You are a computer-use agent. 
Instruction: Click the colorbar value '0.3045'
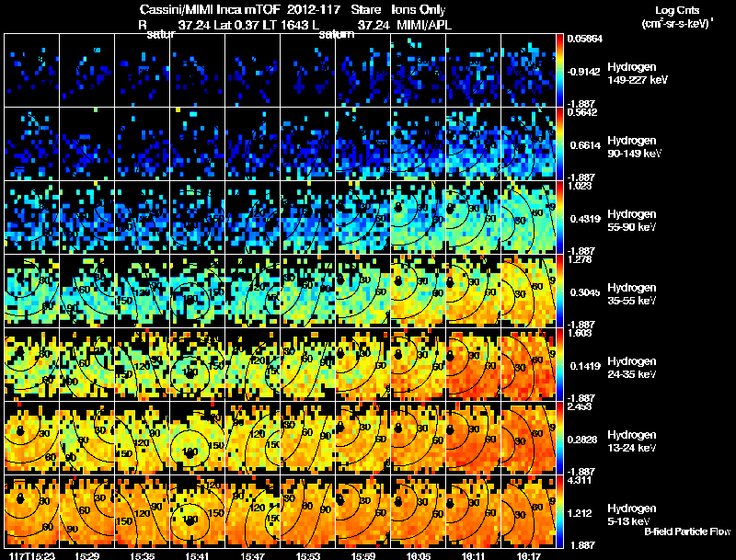coord(585,292)
